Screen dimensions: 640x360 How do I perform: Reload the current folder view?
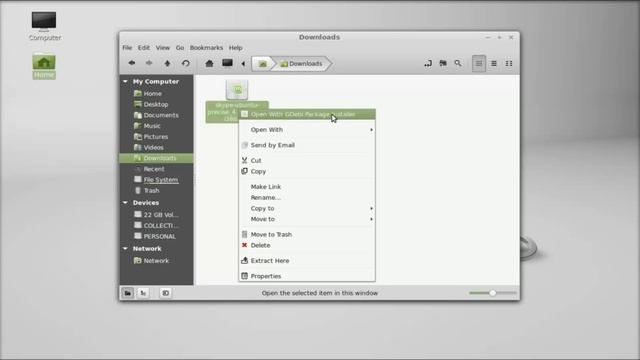point(186,63)
